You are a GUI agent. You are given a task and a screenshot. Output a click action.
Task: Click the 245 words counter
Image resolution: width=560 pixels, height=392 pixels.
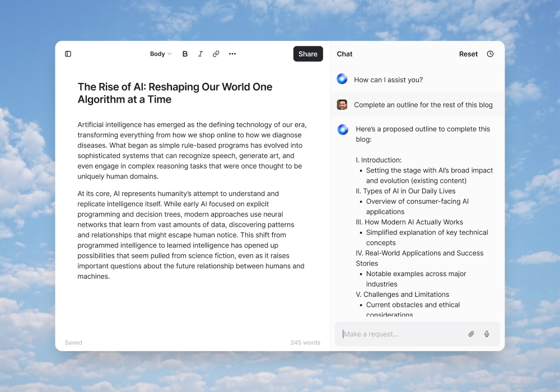[x=305, y=342]
